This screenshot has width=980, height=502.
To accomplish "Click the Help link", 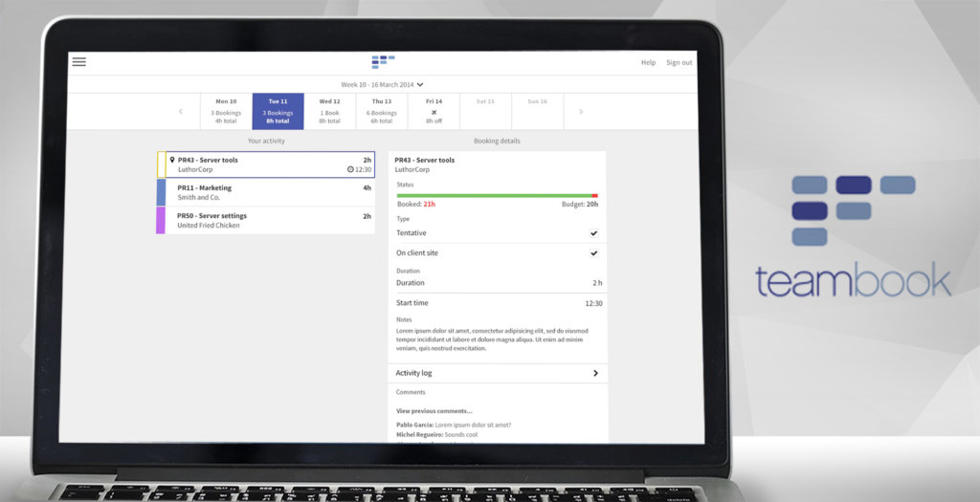I will click(648, 62).
